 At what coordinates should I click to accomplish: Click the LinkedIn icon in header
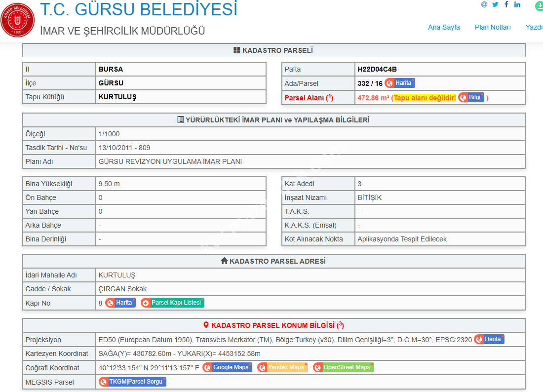pos(517,4)
